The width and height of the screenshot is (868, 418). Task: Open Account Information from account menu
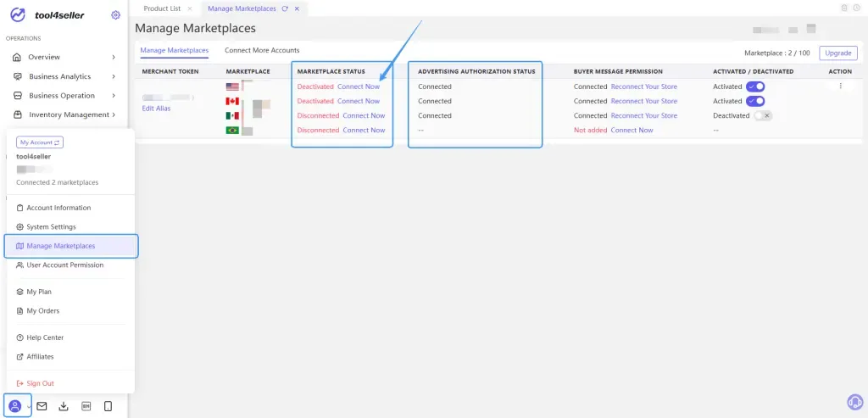click(x=58, y=208)
